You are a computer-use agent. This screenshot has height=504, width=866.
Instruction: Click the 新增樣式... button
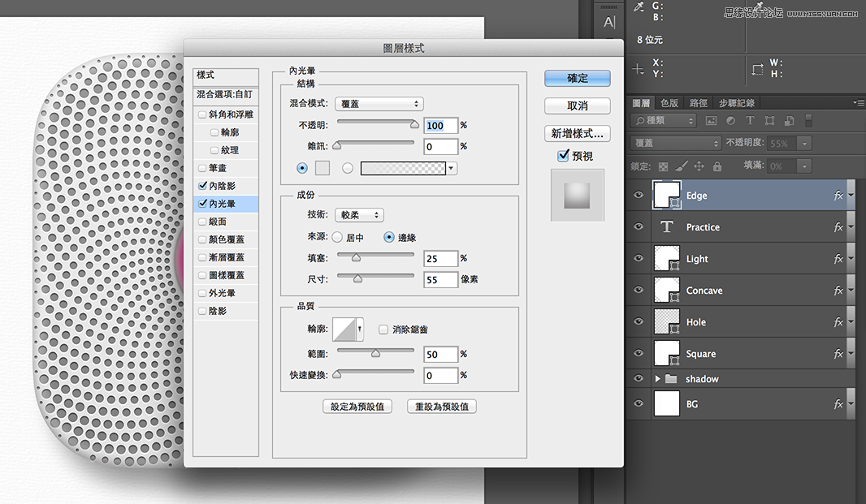point(577,133)
